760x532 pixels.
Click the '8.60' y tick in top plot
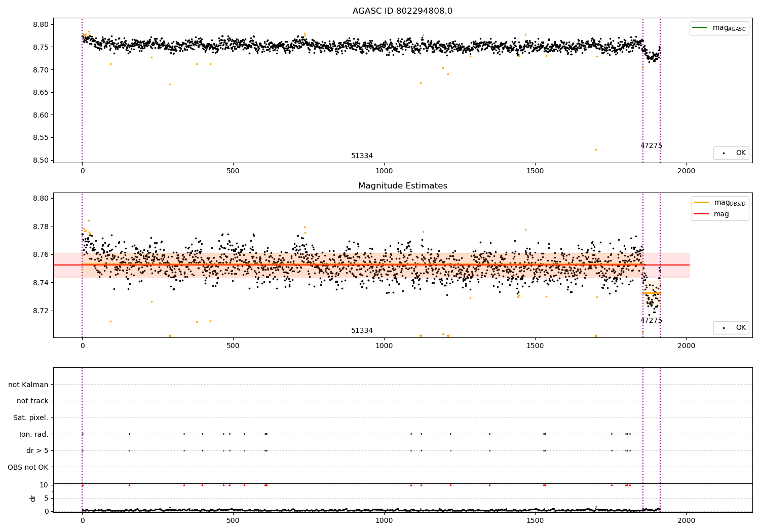coord(41,115)
